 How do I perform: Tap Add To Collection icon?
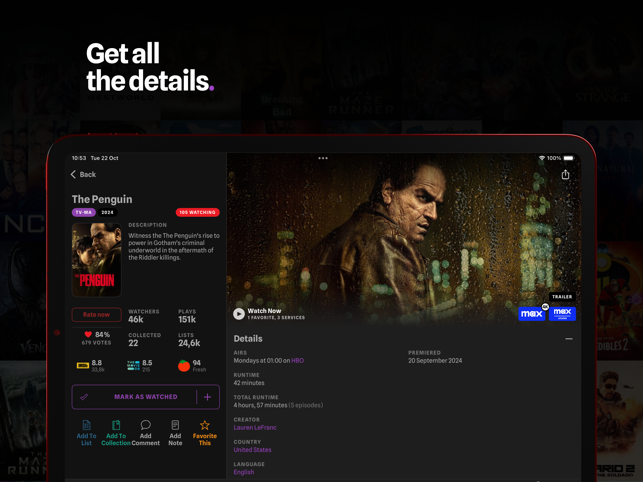pos(116,425)
